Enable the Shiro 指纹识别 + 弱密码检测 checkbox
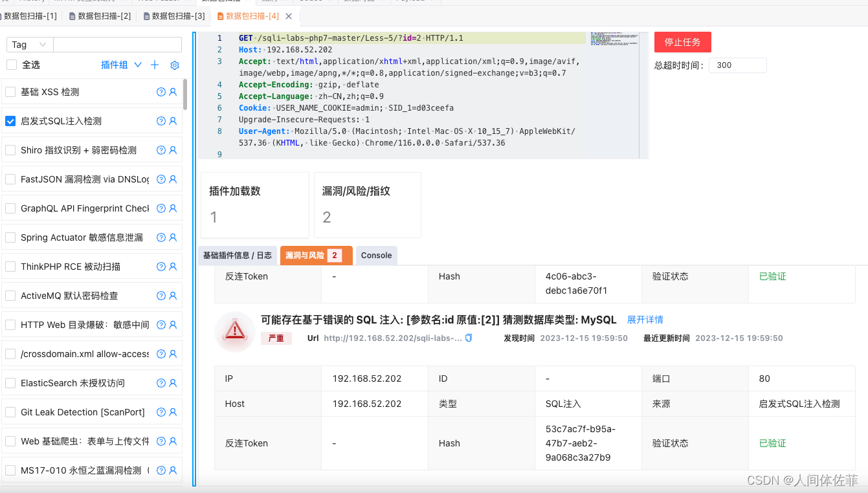The image size is (868, 493). [x=10, y=150]
